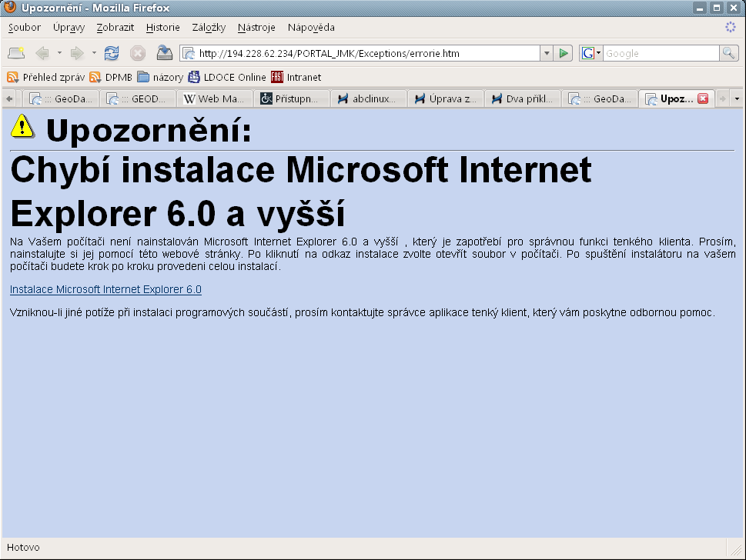Close the Firefox window

tap(734, 8)
